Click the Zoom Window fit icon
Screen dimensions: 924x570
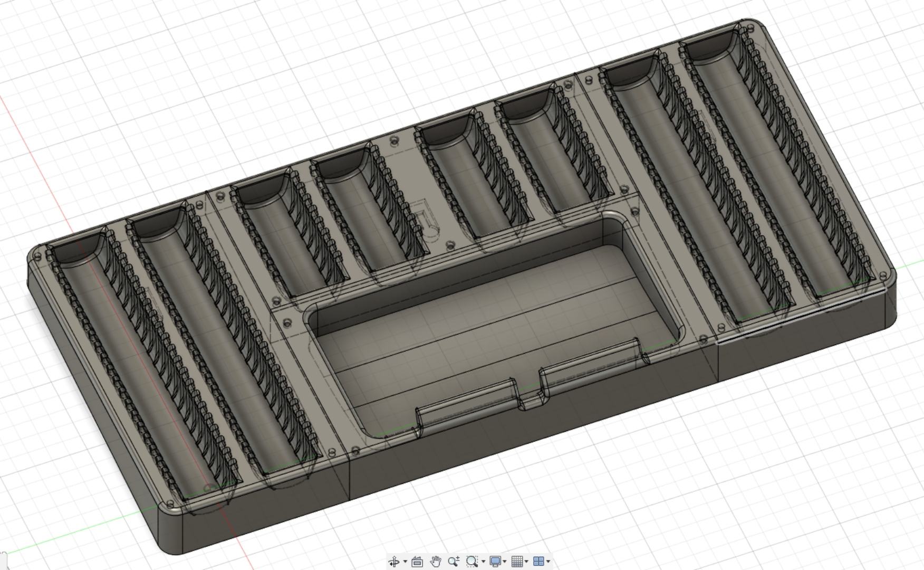click(472, 562)
